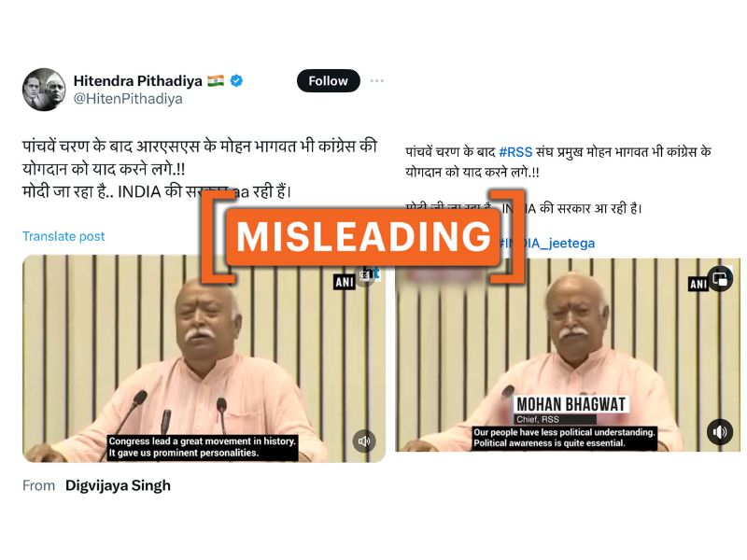Play the right video with Chief, RSS caption

[568, 355]
